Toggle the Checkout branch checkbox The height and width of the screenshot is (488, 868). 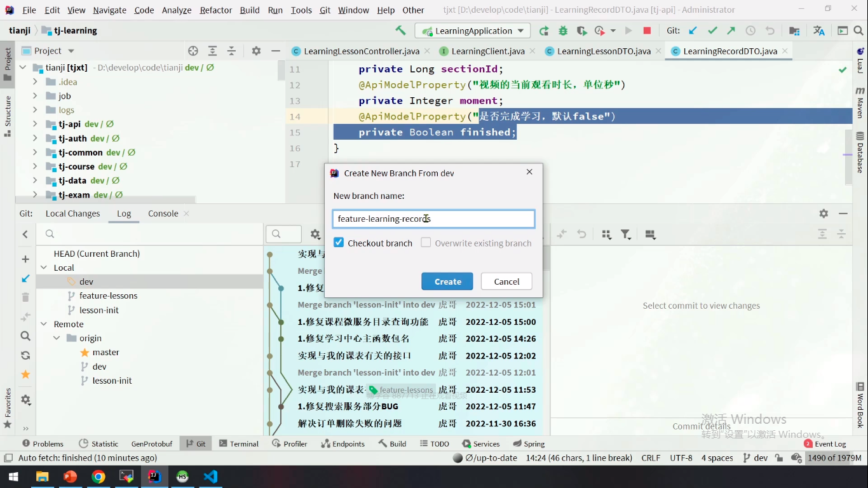(x=339, y=243)
